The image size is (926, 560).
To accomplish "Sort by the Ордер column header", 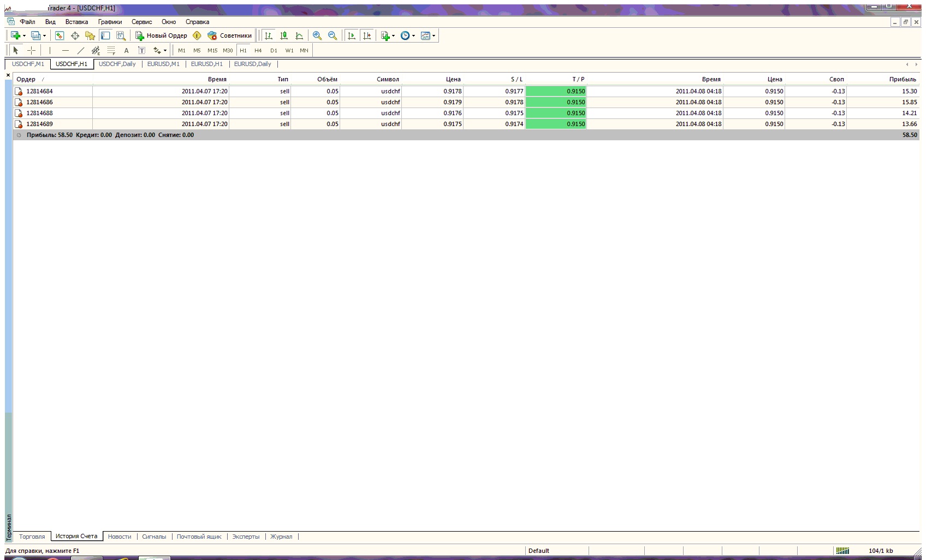I will pos(26,79).
